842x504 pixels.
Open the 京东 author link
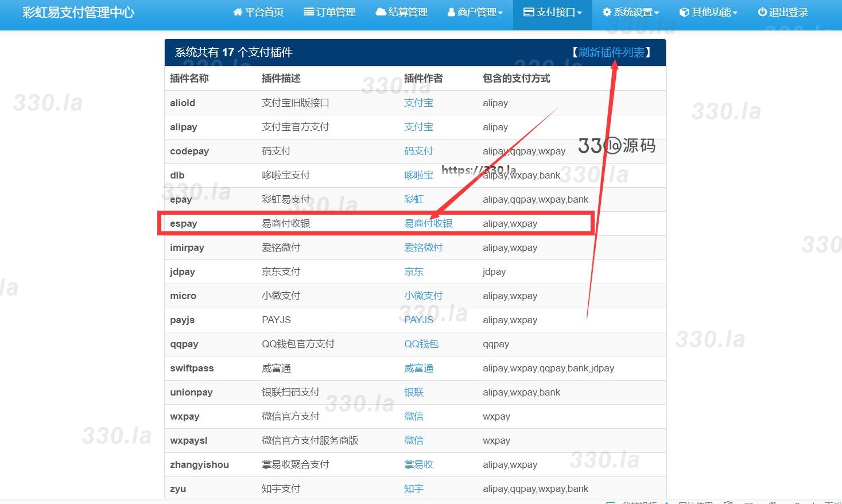tap(414, 272)
